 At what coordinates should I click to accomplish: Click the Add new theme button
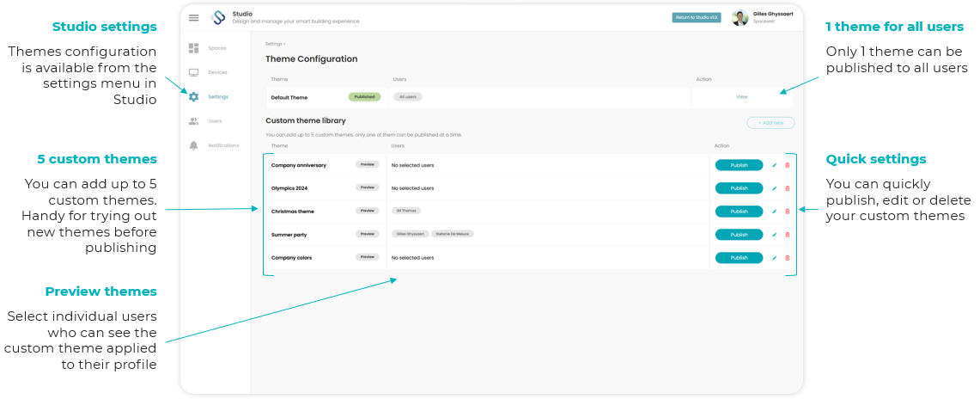[770, 123]
